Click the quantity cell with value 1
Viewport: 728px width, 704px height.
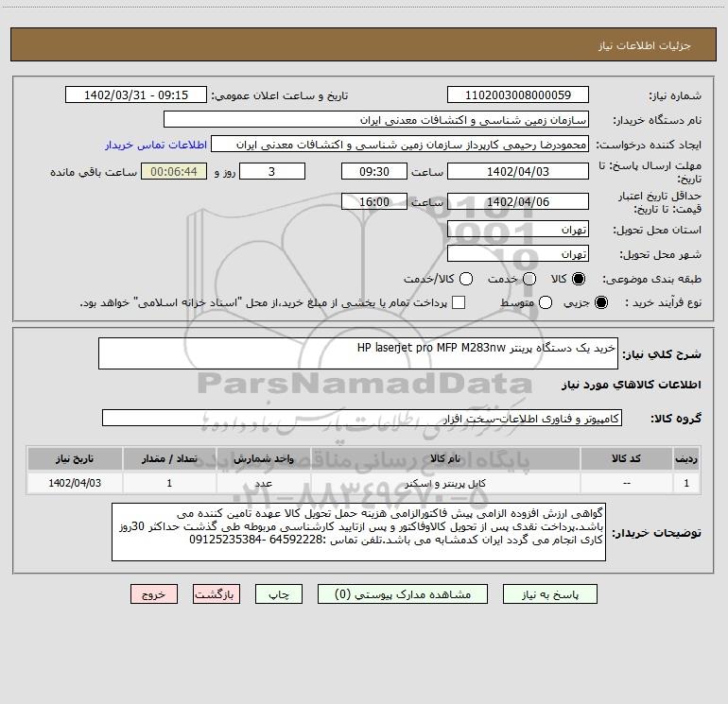click(169, 483)
